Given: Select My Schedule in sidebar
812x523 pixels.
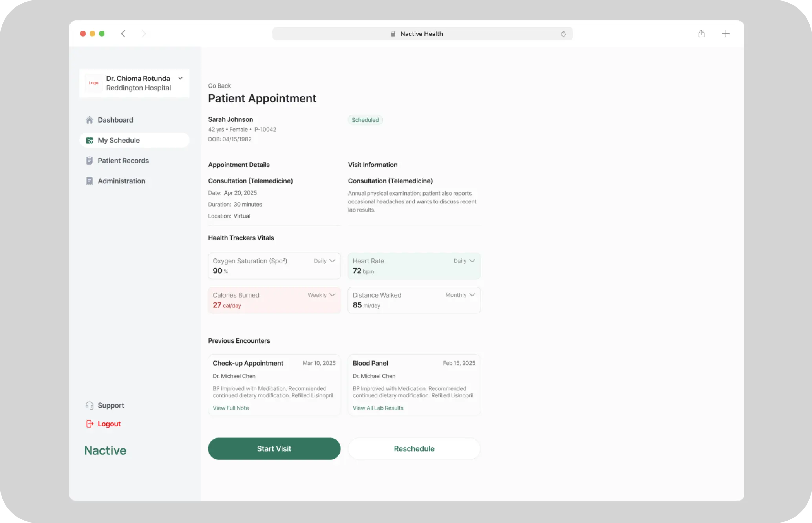Looking at the screenshot, I should tap(134, 140).
